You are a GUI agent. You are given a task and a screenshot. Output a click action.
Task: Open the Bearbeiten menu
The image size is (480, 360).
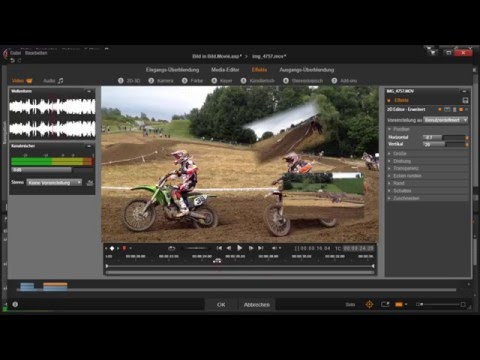tap(36, 53)
